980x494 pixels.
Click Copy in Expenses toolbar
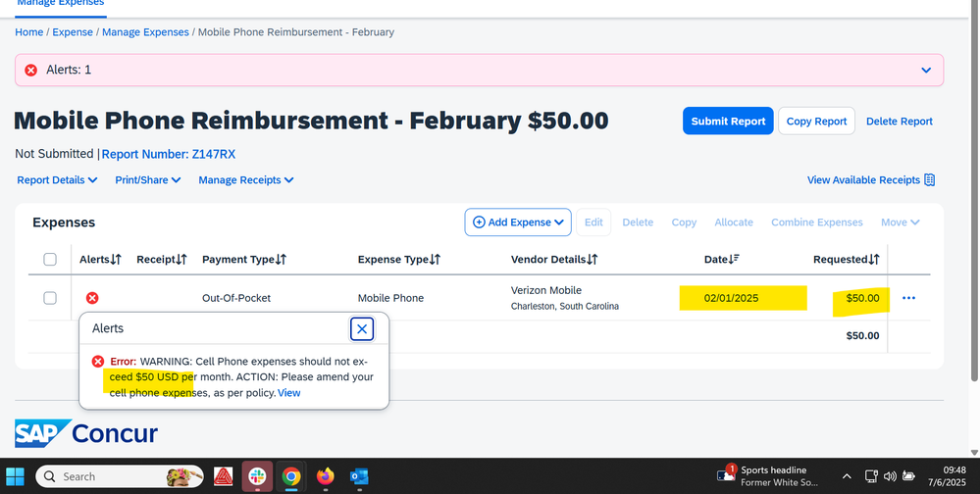tap(684, 222)
